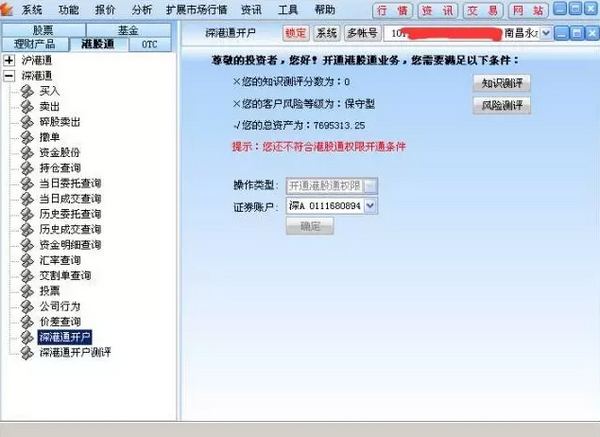
Task: Minimize the trading panel
Action: 561,33
